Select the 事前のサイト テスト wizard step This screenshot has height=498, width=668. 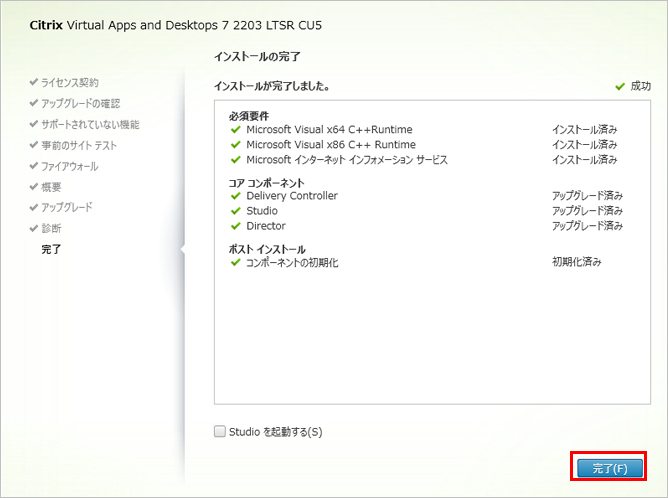[x=79, y=145]
